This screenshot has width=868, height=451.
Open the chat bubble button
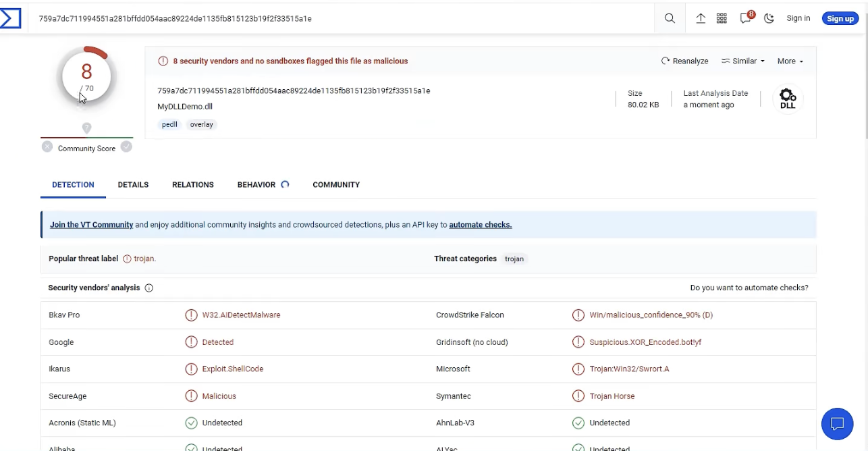click(x=838, y=424)
